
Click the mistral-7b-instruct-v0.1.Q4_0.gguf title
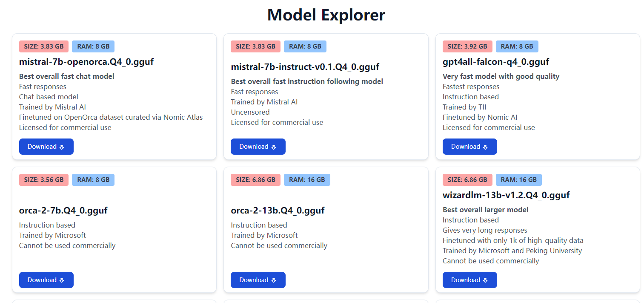[305, 67]
